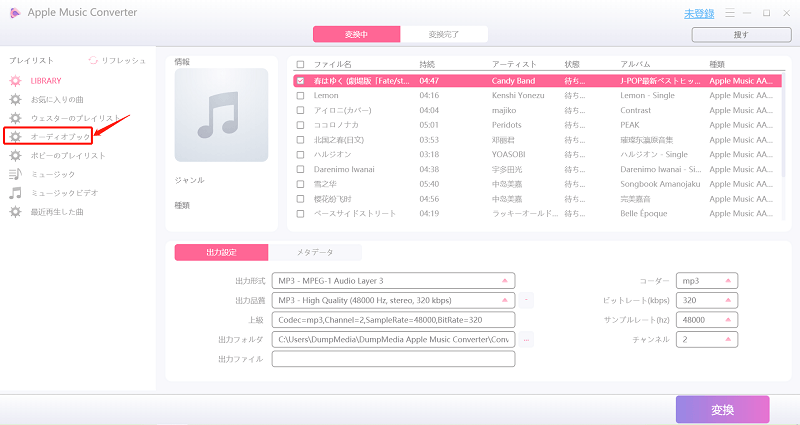Check the Darenimo Iwanai track checkbox
This screenshot has height=425, width=800.
pyautogui.click(x=301, y=169)
